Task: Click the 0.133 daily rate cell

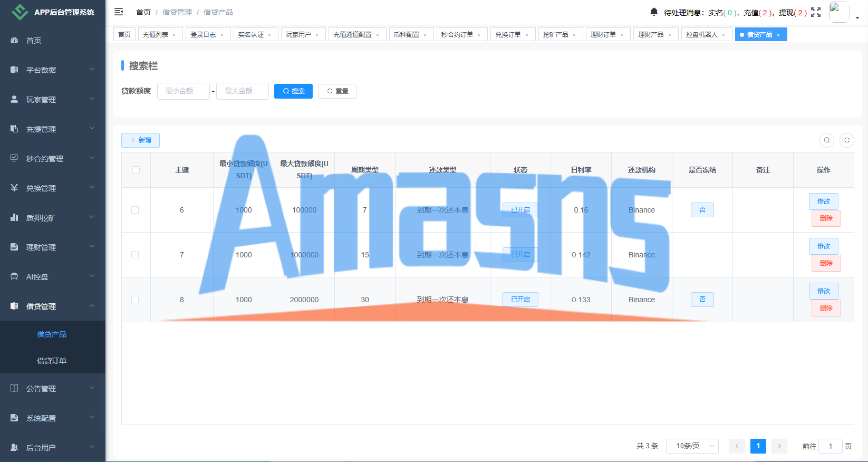Action: click(x=581, y=300)
